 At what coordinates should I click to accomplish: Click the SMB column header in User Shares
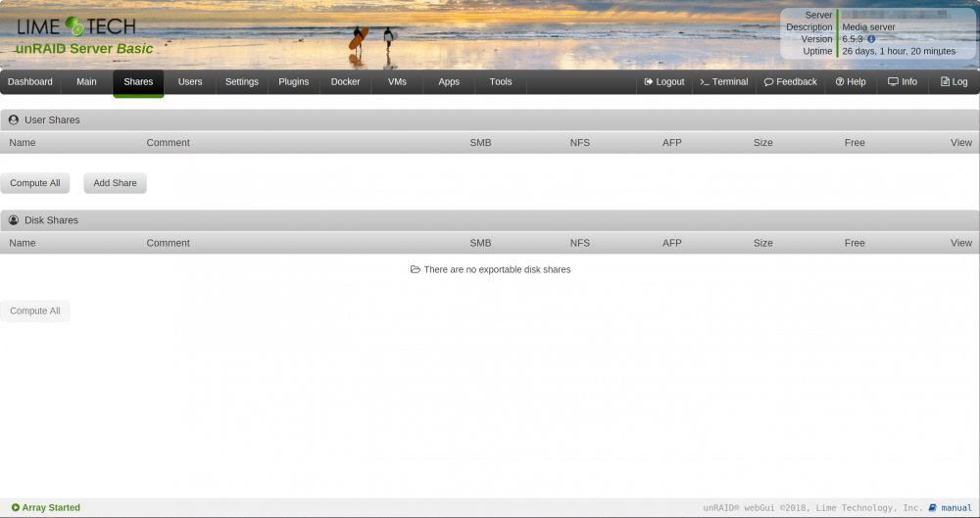(x=480, y=142)
